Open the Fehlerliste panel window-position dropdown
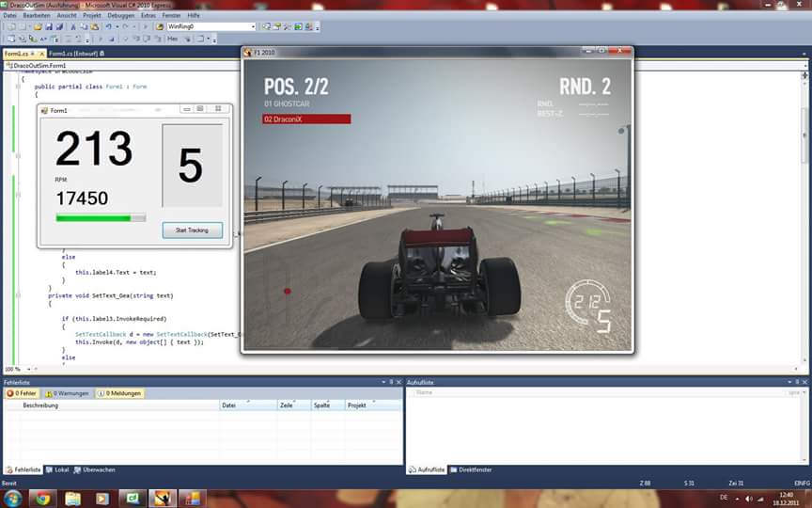The width and height of the screenshot is (812, 508). [x=383, y=382]
